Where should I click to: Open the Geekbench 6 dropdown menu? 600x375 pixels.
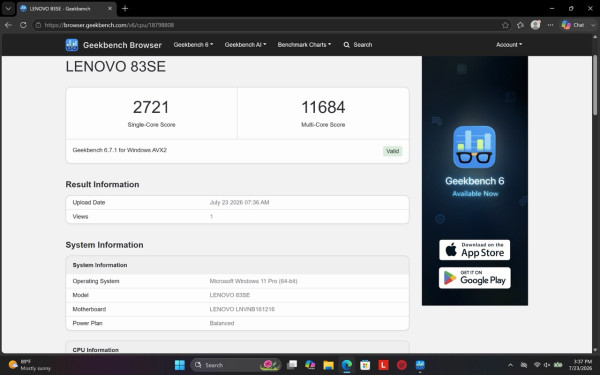click(x=193, y=45)
